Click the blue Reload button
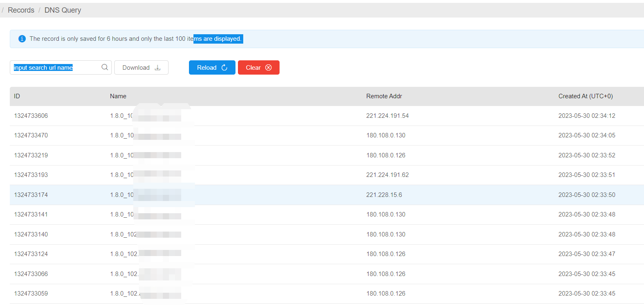Viewport: 644px width, 307px height. [x=212, y=68]
